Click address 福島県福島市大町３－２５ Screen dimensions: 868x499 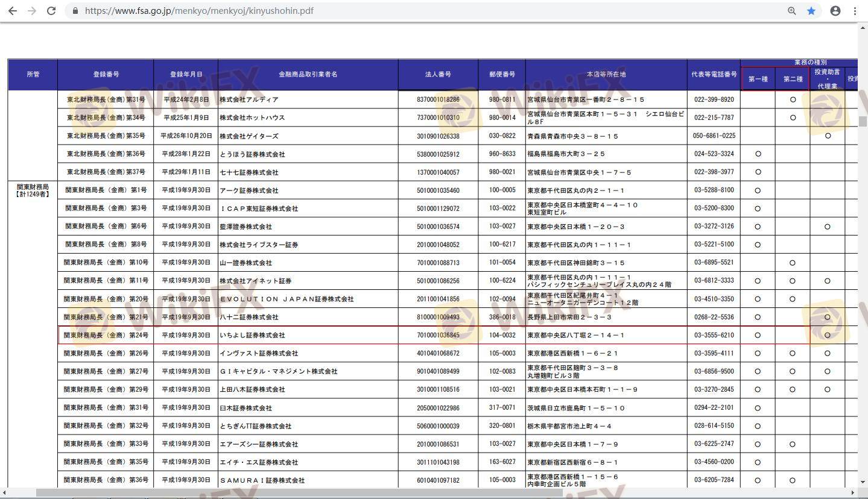click(566, 154)
